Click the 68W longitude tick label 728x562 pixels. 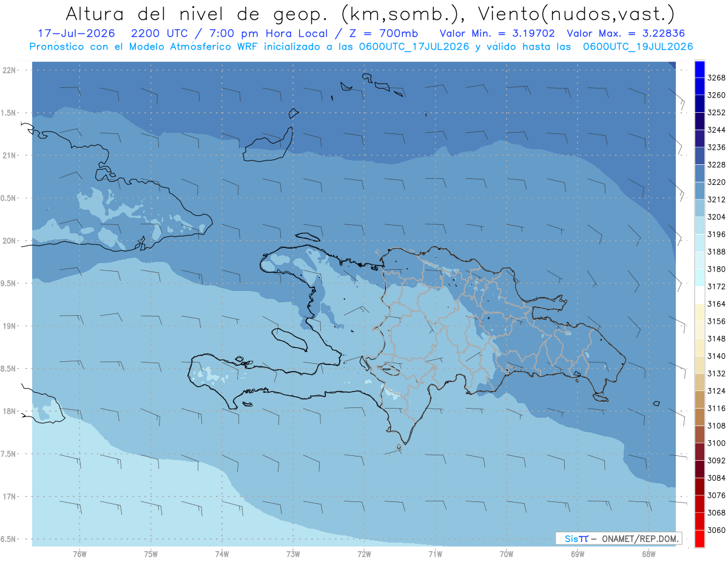(x=649, y=554)
